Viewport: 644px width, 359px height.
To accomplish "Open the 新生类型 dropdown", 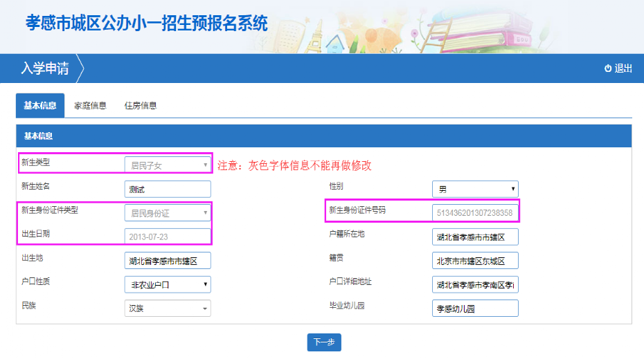I will [x=168, y=165].
